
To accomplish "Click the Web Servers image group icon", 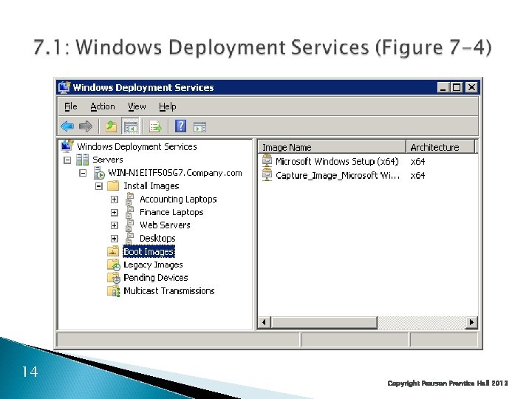I will point(129,225).
